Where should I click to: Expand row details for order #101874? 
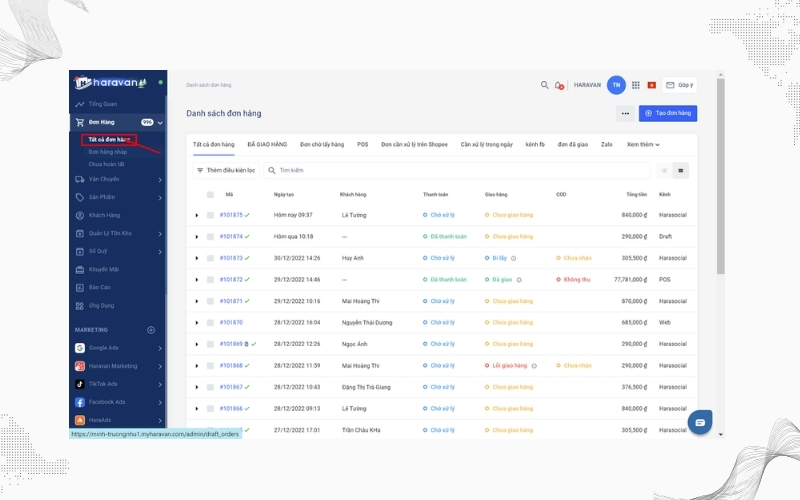(197, 237)
